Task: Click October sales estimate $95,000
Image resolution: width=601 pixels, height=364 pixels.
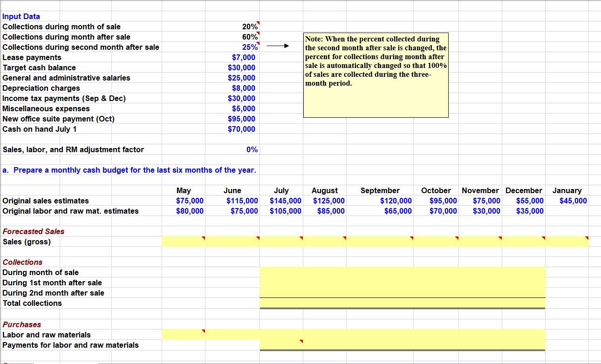Action: 443,201
